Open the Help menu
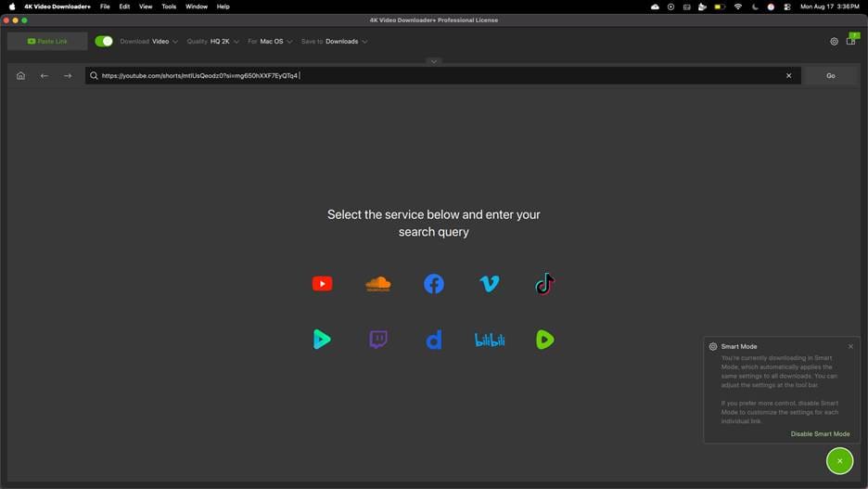Image resolution: width=868 pixels, height=489 pixels. pos(223,6)
